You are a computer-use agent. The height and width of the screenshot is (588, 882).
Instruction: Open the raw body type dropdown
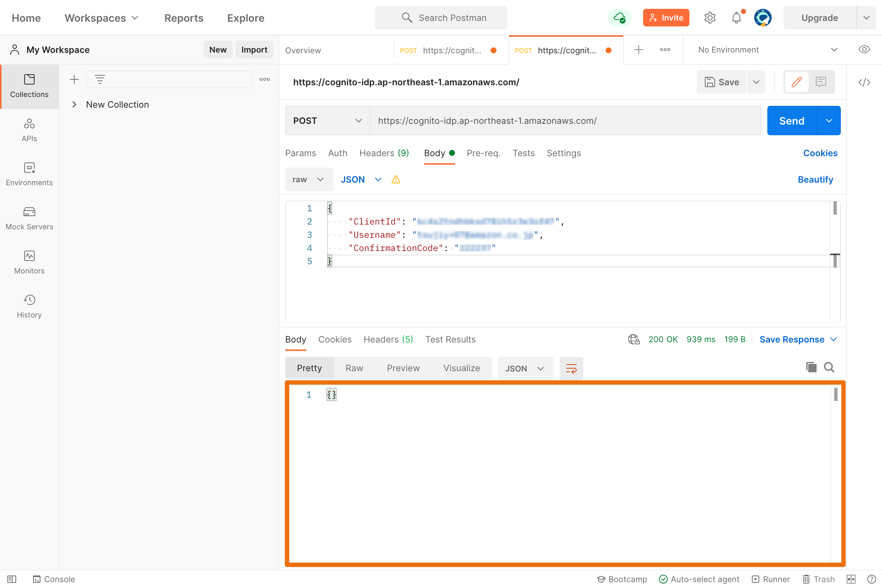click(x=309, y=180)
